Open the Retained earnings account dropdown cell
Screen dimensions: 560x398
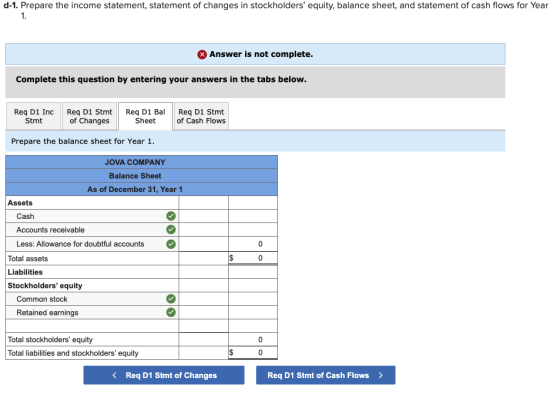92,313
